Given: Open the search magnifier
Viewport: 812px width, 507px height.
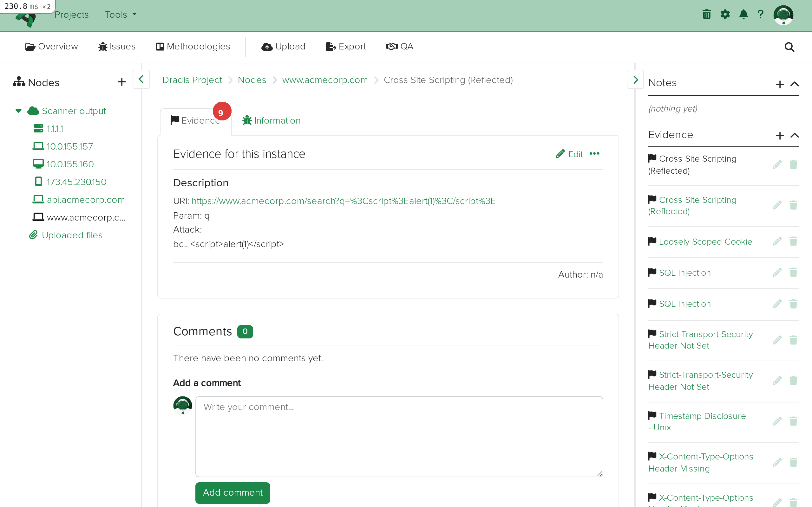Looking at the screenshot, I should tap(789, 47).
